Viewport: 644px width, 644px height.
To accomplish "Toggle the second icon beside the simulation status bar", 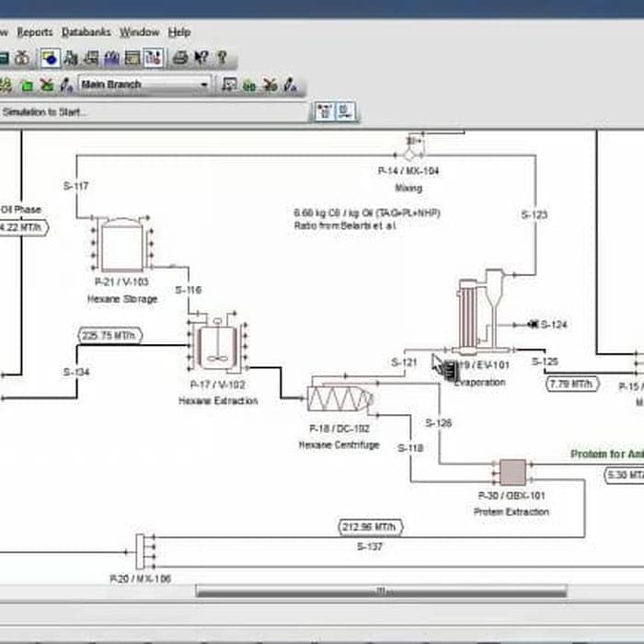I will click(345, 111).
